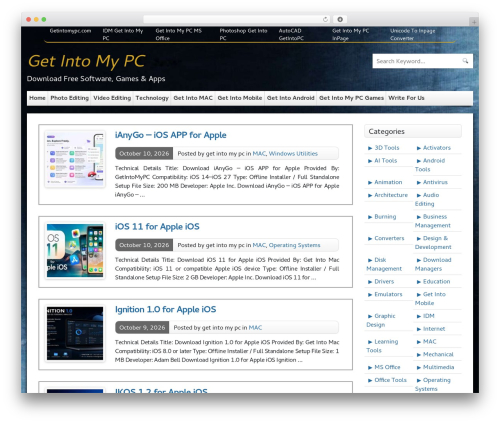
Task: Open Multimedia category
Action: pyautogui.click(x=439, y=367)
